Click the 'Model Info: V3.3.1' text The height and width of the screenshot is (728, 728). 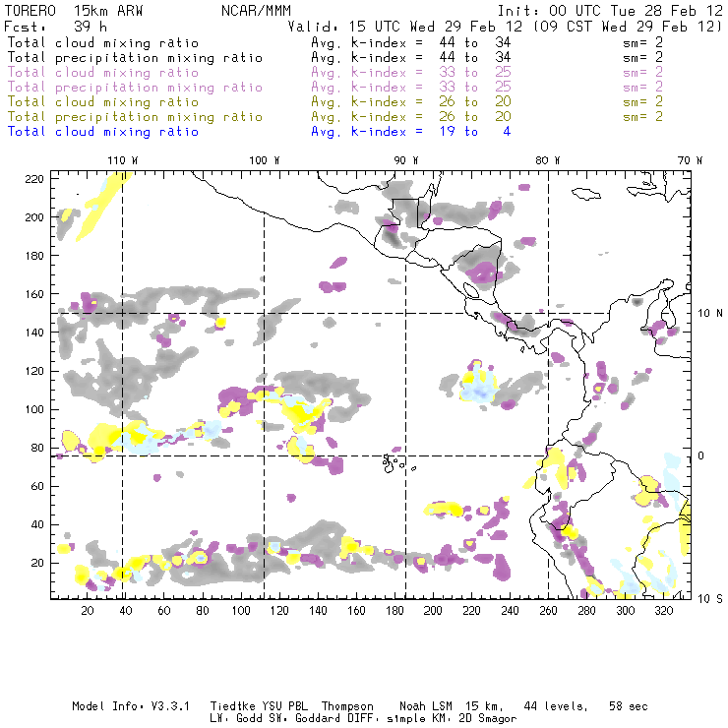coord(131,706)
